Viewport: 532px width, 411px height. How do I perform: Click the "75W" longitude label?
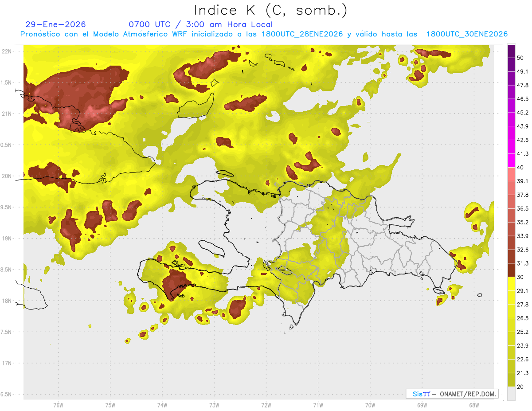[x=110, y=405]
